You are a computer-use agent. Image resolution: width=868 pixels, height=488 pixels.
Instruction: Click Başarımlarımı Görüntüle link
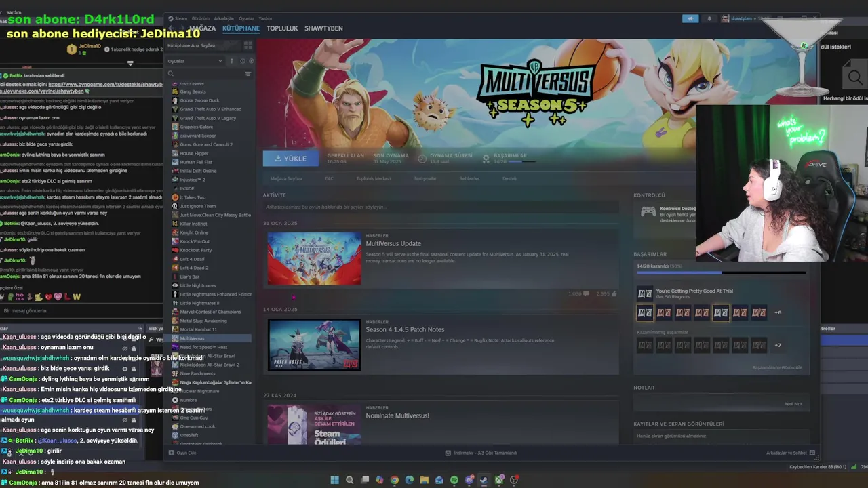[777, 367]
